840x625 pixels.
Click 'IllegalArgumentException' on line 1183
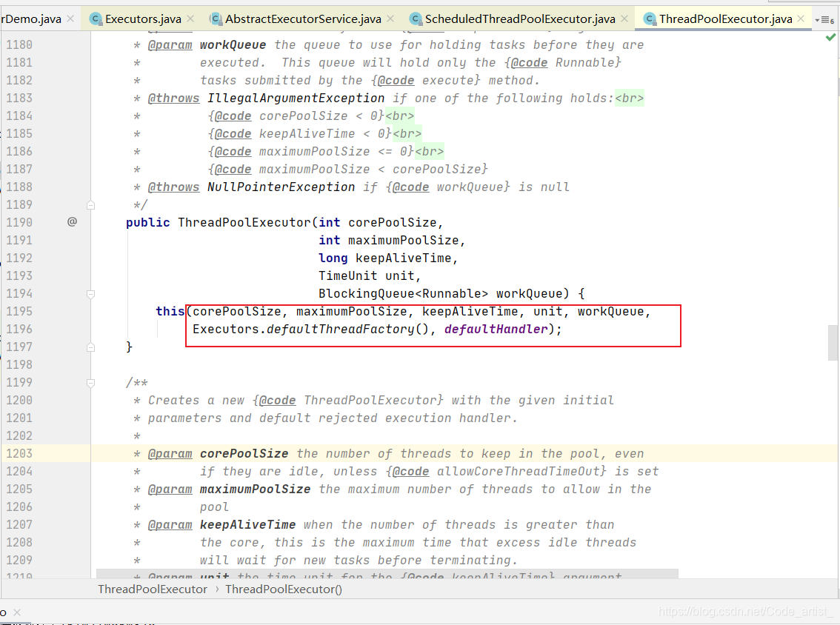tap(296, 98)
